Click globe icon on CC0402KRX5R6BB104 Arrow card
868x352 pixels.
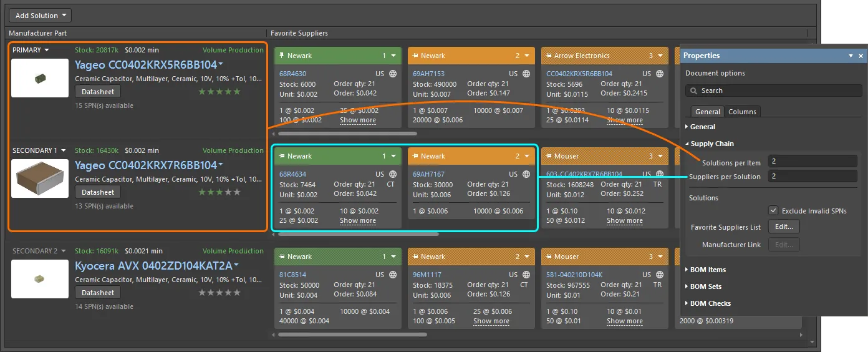tap(660, 74)
